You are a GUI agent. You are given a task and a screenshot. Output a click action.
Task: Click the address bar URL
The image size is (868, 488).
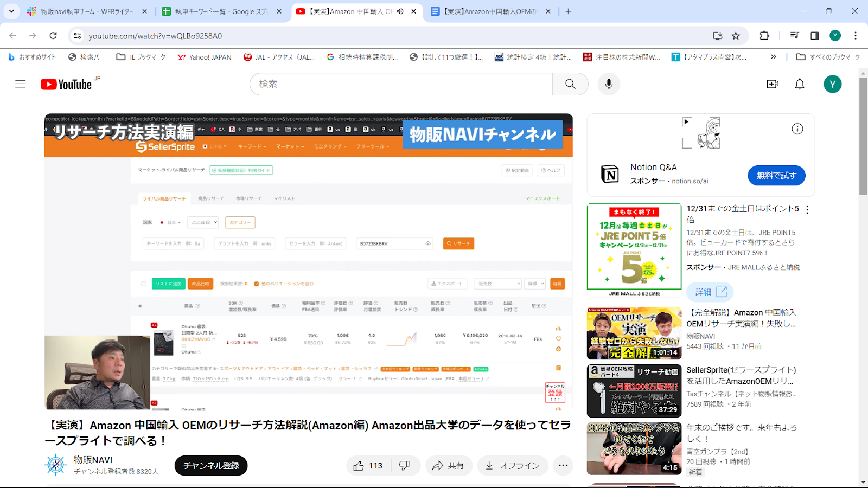[155, 36]
